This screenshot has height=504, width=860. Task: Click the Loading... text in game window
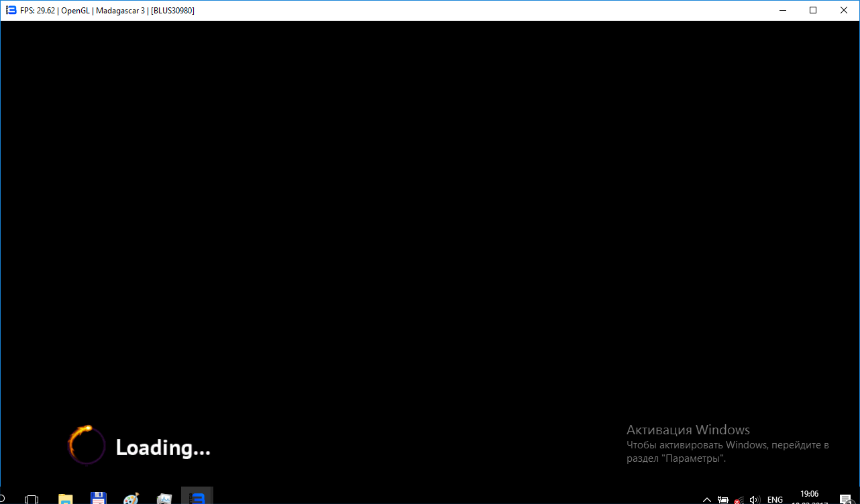click(x=163, y=448)
